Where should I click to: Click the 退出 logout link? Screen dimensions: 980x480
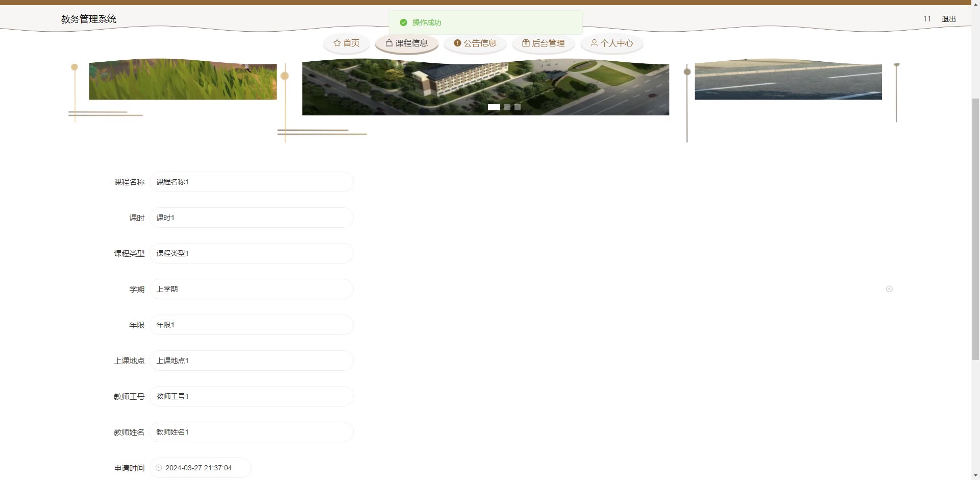[x=948, y=19]
